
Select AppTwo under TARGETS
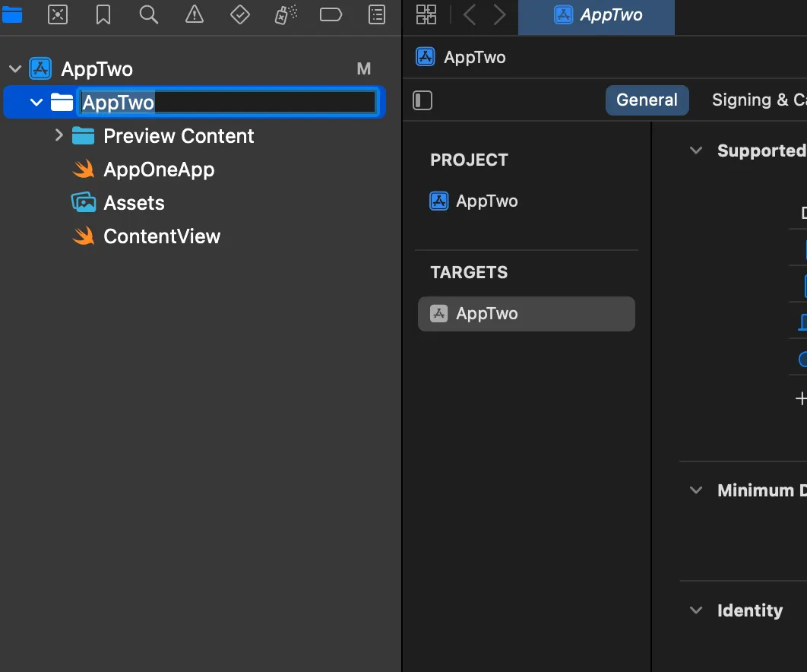tap(526, 313)
